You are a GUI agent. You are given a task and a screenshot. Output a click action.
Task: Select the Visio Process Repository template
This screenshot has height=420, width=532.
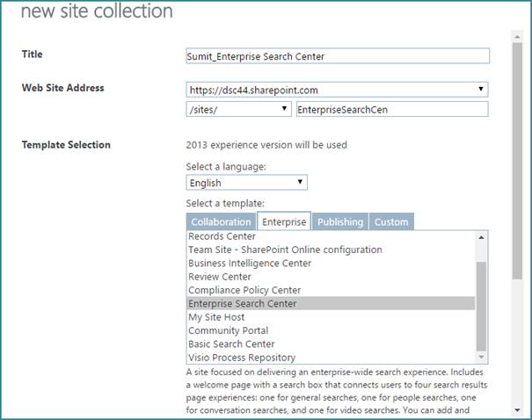pyautogui.click(x=331, y=358)
